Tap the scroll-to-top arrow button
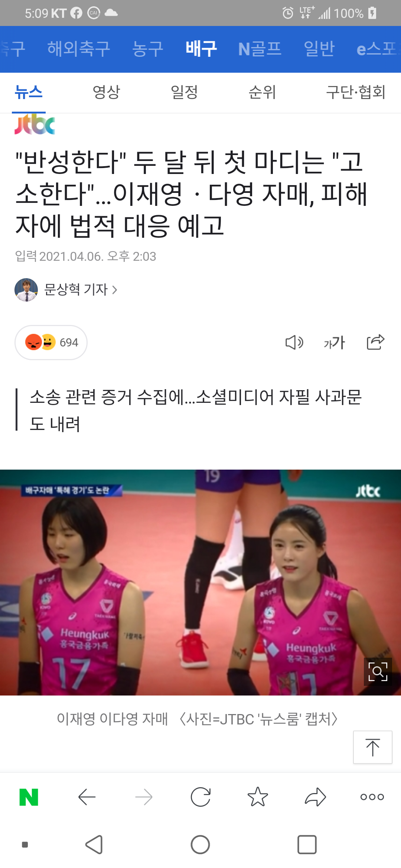 [x=372, y=747]
